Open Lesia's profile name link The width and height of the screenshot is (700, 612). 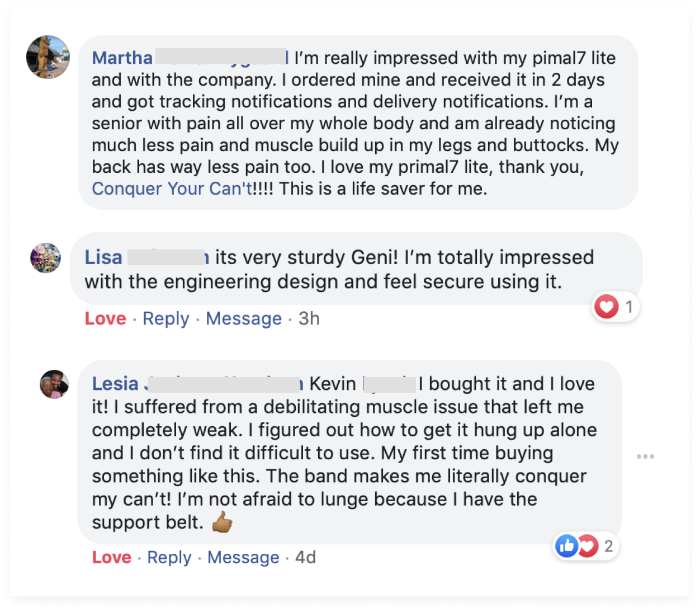pyautogui.click(x=115, y=384)
